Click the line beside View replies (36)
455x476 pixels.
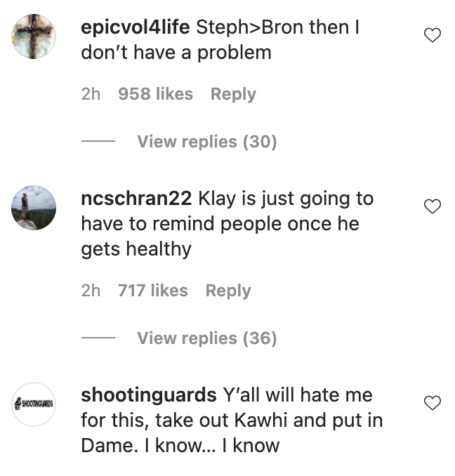[x=98, y=338]
